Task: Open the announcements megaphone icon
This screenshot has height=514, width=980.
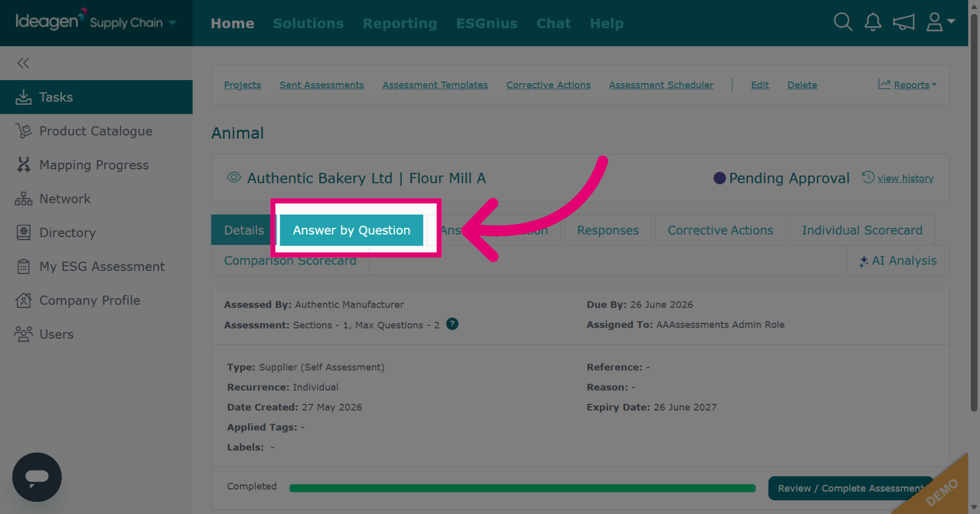Action: point(903,22)
